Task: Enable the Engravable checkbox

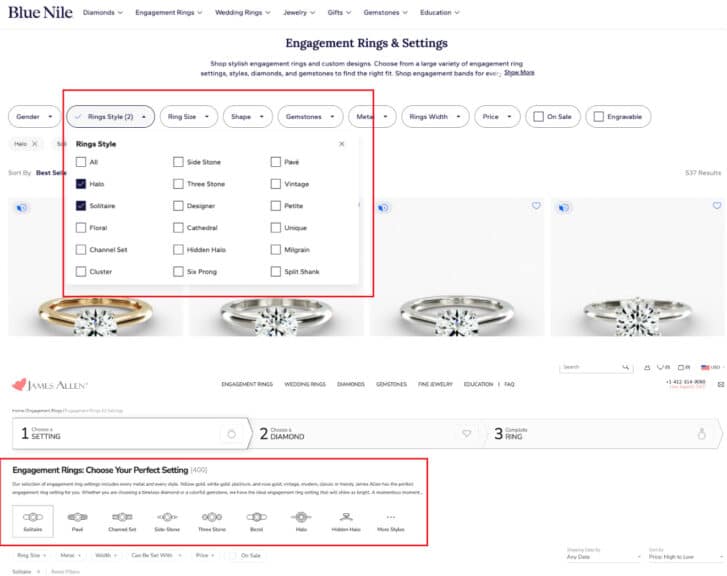Action: point(599,116)
